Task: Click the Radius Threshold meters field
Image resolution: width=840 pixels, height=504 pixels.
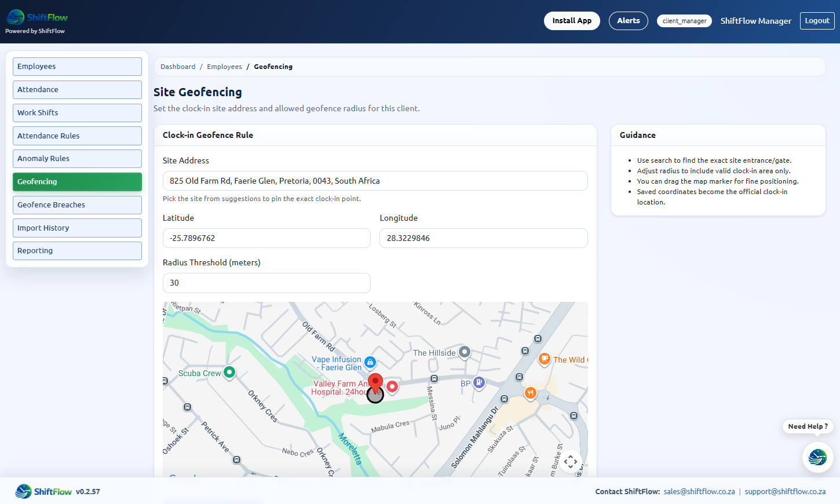Action: click(266, 283)
